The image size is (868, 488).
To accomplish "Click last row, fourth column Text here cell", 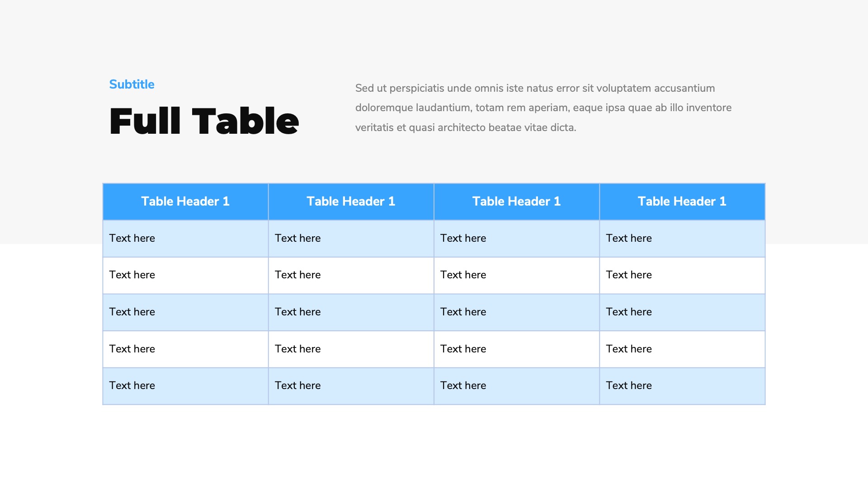I will coord(628,385).
